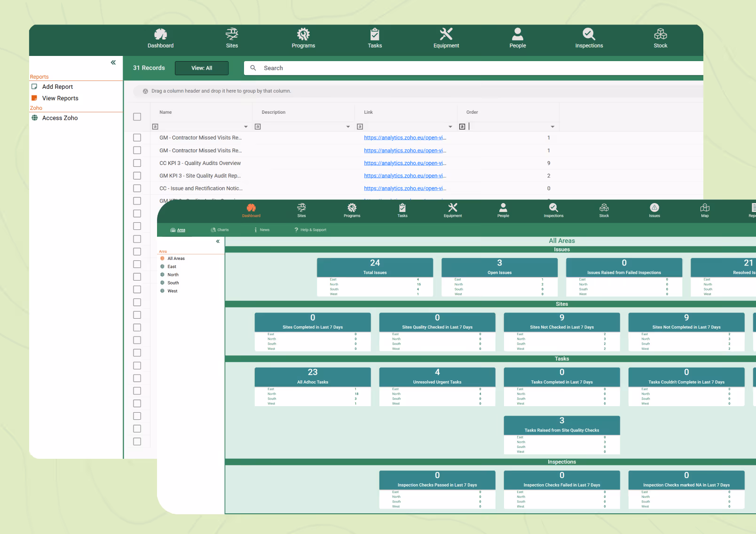The image size is (756, 534).
Task: Check the second GM - Contractor Missed Visits row
Action: pos(137,150)
